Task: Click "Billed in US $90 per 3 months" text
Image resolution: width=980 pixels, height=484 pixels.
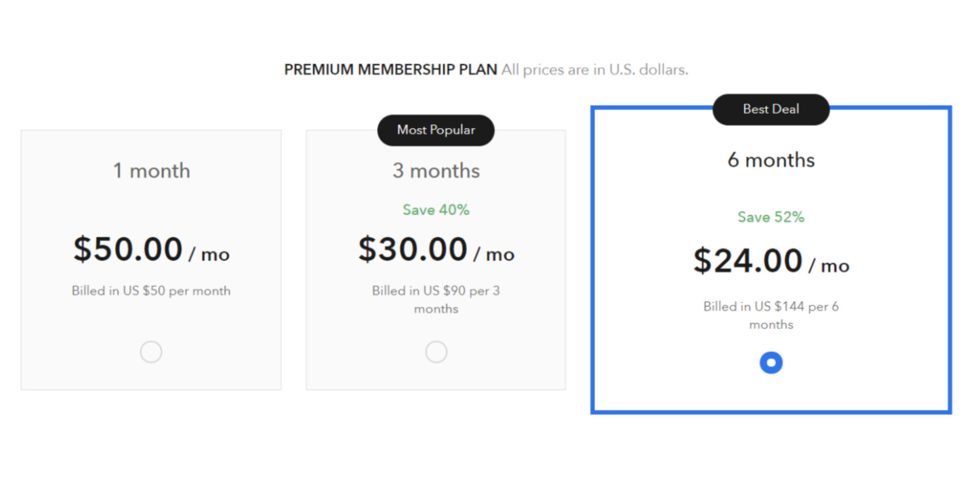Action: pos(436,299)
